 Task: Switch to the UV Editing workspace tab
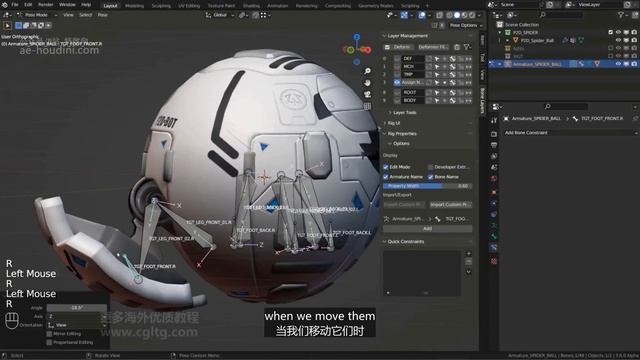pyautogui.click(x=189, y=6)
